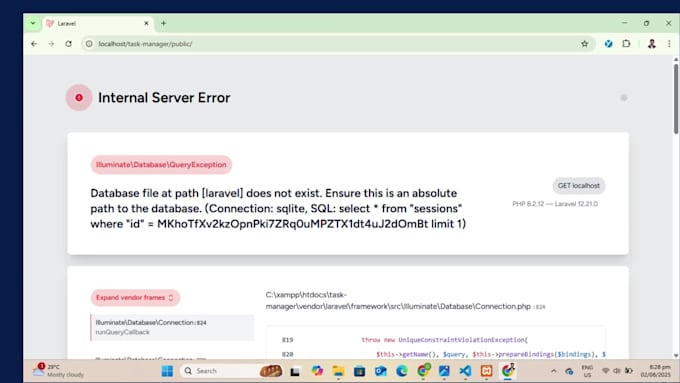The width and height of the screenshot is (680, 383).
Task: Open Task View from the taskbar
Action: tap(295, 371)
